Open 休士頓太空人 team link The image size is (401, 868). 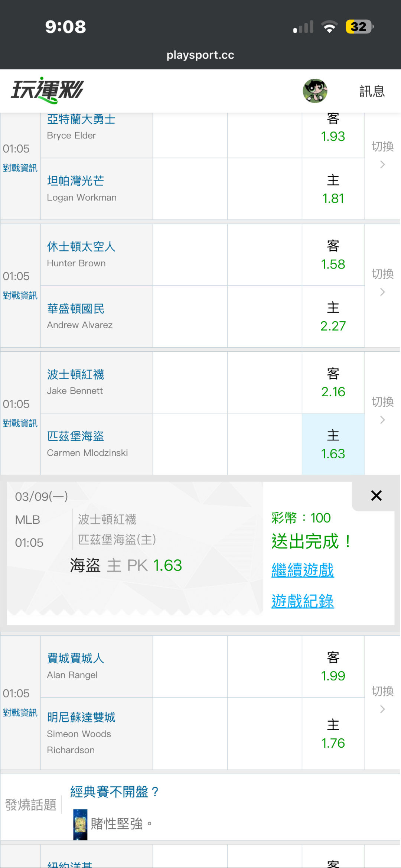click(x=81, y=247)
